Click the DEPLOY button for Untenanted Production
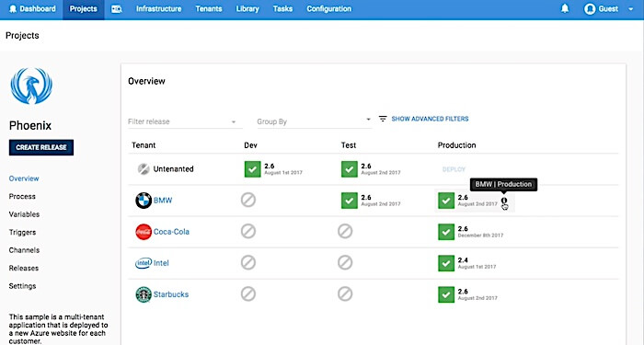644x345 pixels. click(454, 169)
